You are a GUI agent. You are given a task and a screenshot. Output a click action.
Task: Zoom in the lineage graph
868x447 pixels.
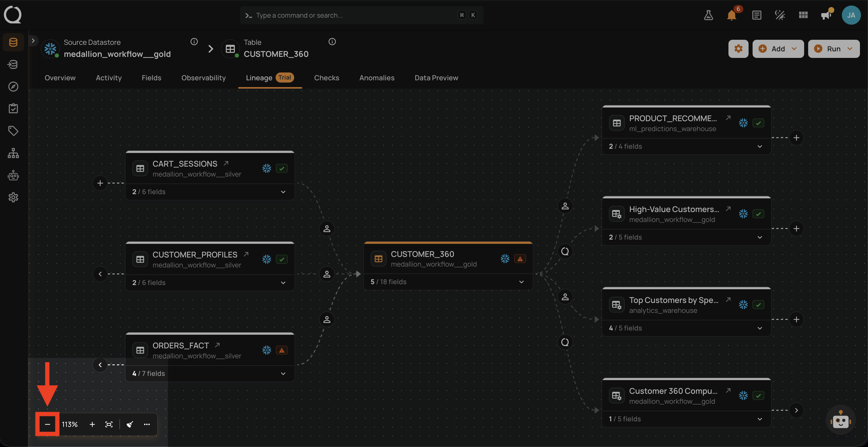point(92,424)
